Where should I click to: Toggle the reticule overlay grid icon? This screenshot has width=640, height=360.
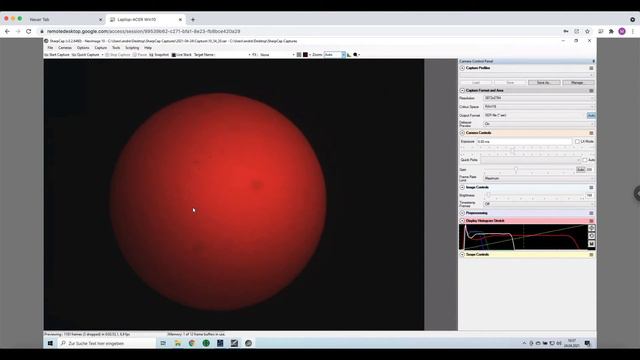click(299, 55)
